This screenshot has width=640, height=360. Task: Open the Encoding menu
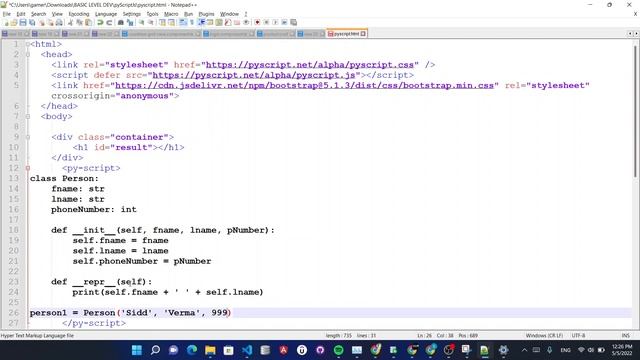click(79, 14)
